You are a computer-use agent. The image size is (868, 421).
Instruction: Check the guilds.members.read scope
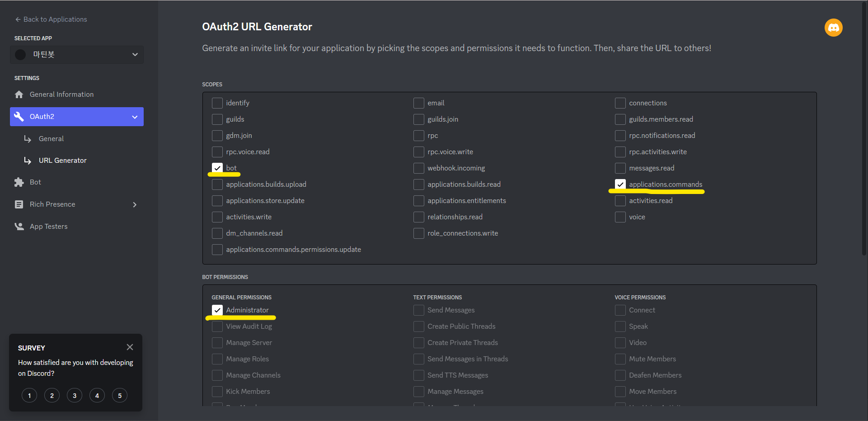[x=620, y=119]
